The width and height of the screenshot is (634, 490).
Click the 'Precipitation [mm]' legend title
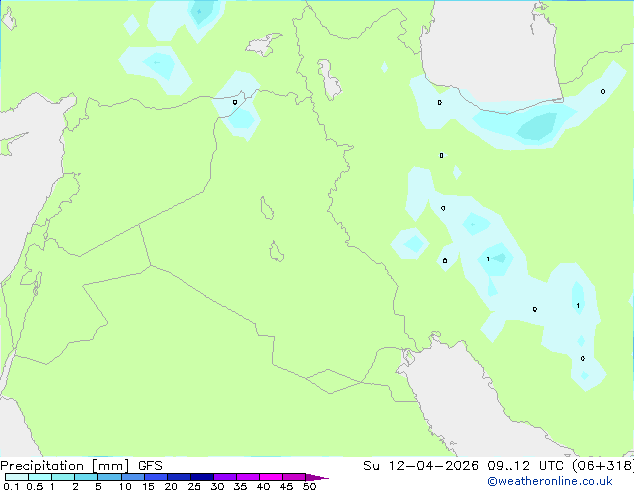coord(65,466)
